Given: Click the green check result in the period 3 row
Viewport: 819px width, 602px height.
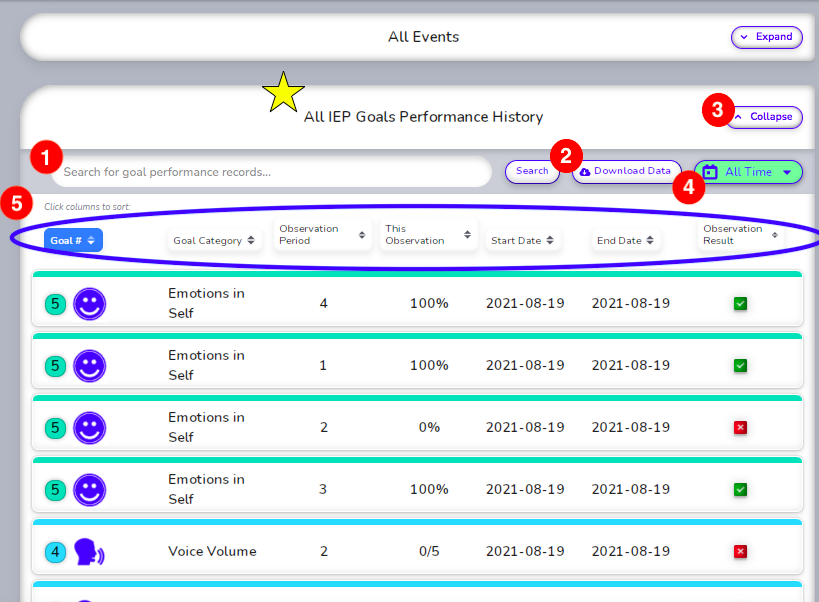Looking at the screenshot, I should click(x=740, y=490).
